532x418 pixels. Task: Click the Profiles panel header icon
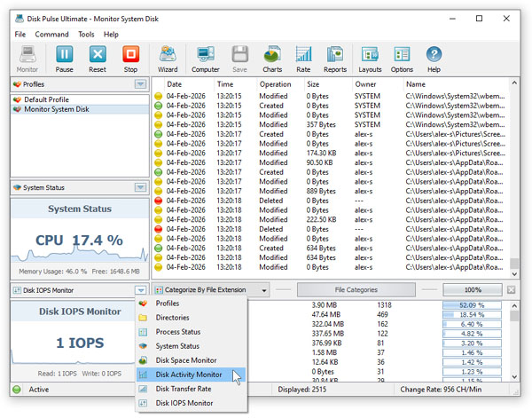click(x=17, y=84)
